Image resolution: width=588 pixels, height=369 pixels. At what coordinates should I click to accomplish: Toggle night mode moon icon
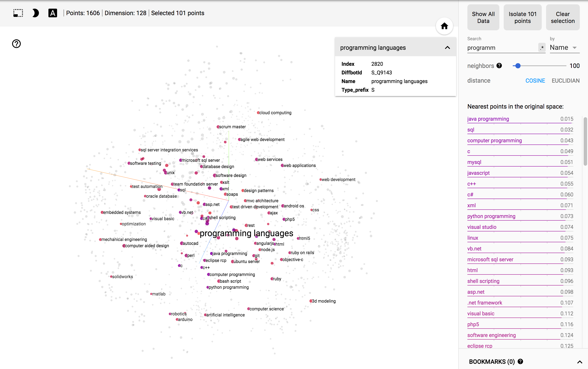point(36,13)
